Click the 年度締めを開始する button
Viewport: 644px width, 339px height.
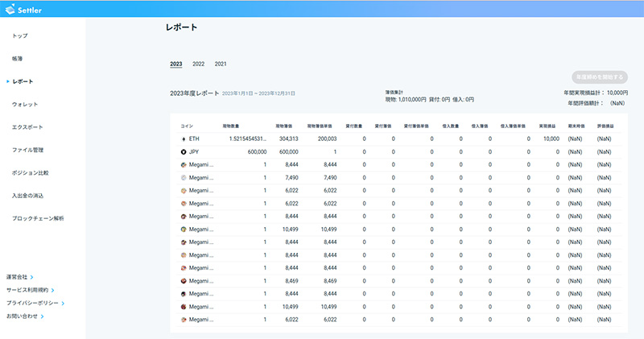(x=600, y=76)
